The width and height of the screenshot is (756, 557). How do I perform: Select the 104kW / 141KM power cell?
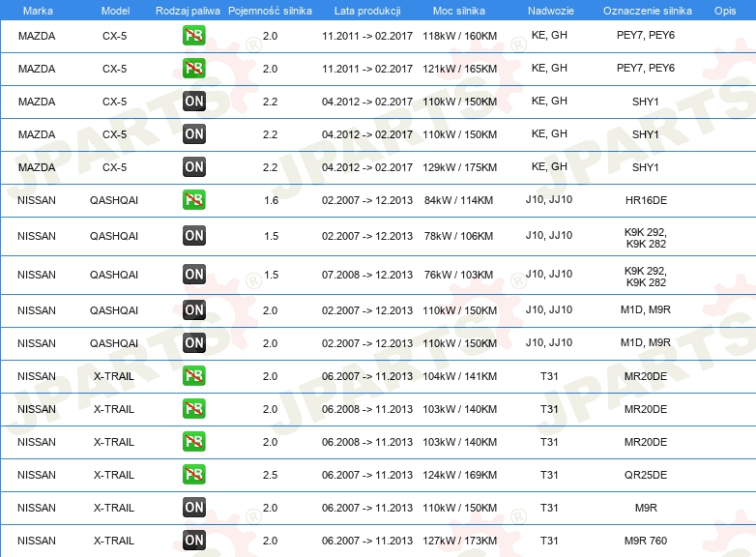point(459,376)
